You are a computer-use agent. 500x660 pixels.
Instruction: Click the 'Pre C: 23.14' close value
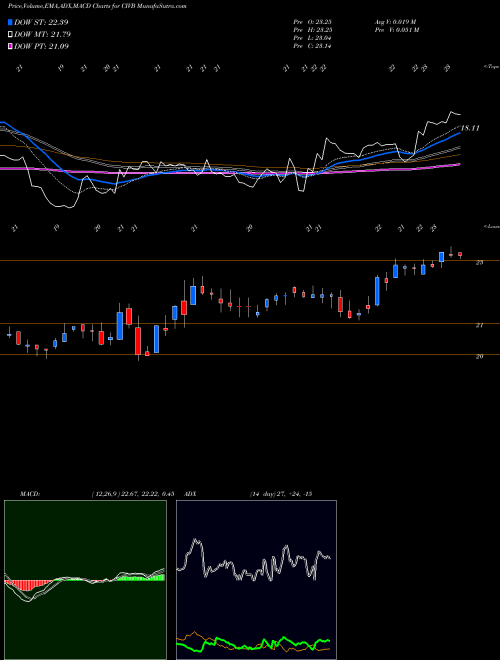[312, 46]
